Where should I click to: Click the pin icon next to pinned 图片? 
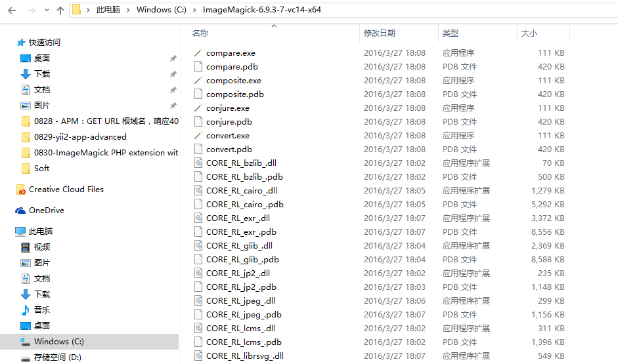[x=173, y=106]
